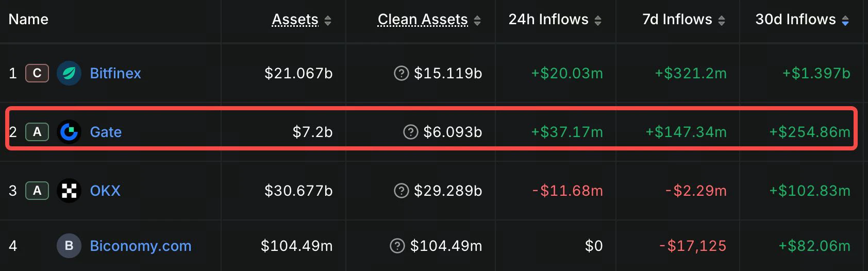Viewport: 868px width, 271px height.
Task: Toggle the 30d Inflows sort arrows
Action: pos(845,20)
